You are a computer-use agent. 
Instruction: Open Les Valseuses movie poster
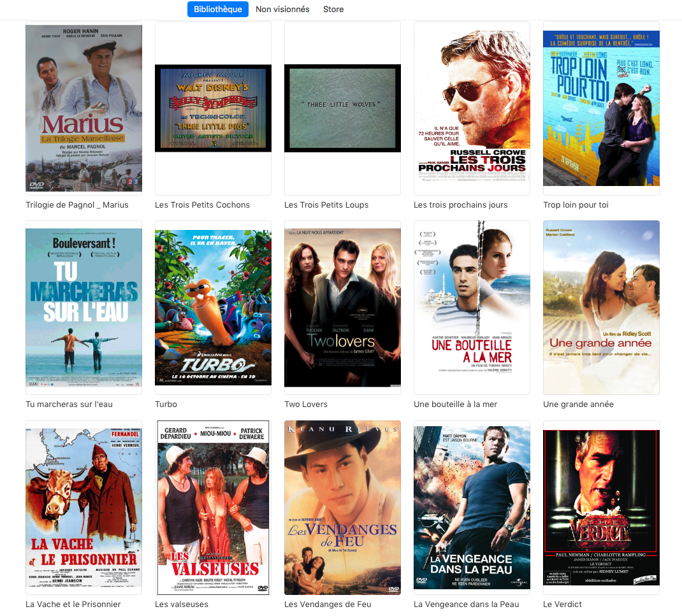213,508
